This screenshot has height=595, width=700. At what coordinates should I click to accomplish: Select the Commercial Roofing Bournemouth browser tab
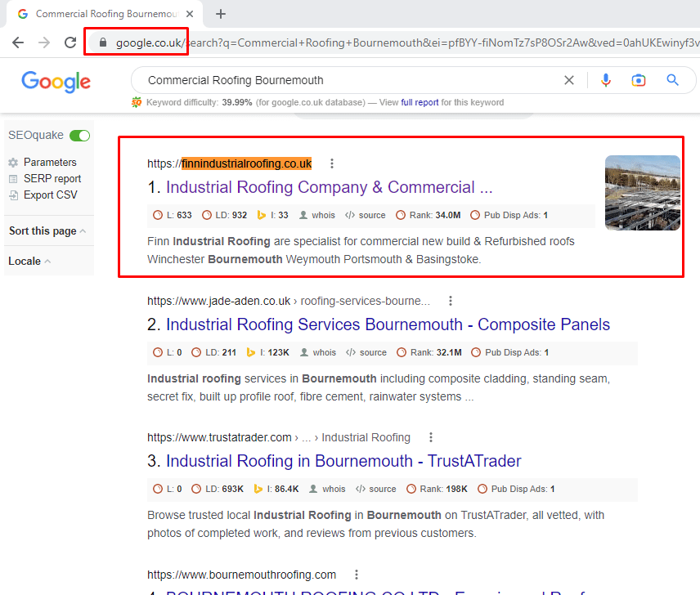tap(105, 14)
